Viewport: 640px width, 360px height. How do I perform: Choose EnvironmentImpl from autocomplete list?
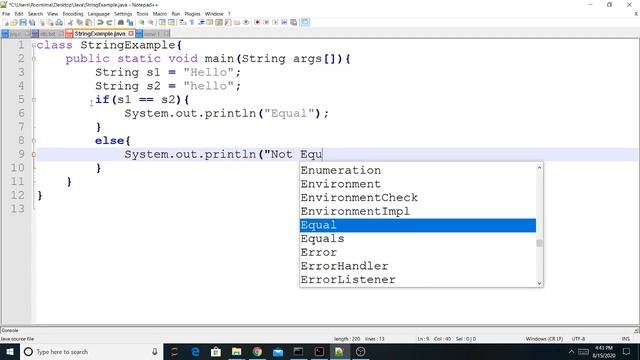tap(418, 211)
